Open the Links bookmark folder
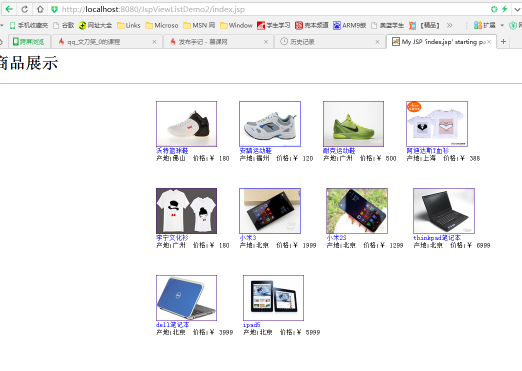The height and width of the screenshot is (371, 522). point(129,25)
